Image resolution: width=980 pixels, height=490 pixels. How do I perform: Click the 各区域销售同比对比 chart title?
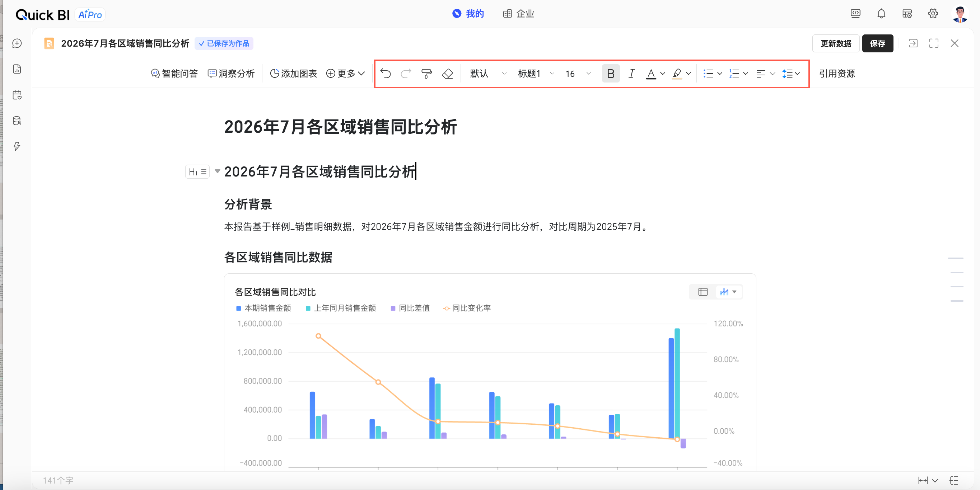click(275, 292)
